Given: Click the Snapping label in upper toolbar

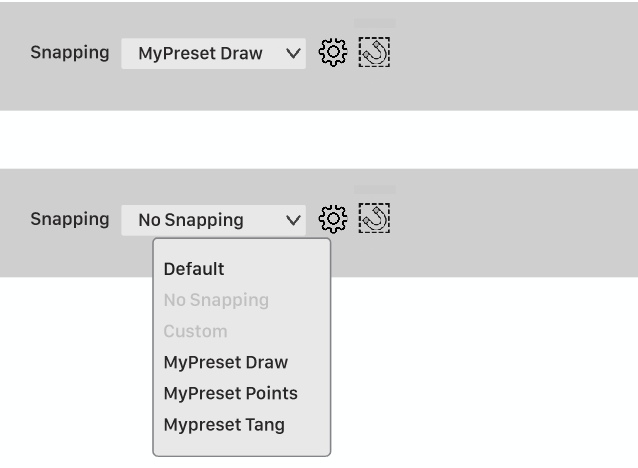Looking at the screenshot, I should 70,53.
